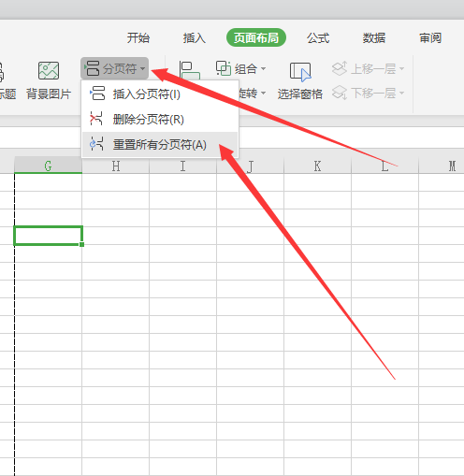Select 重置所有分页符(A) menu entry
This screenshot has height=476, width=464.
160,145
